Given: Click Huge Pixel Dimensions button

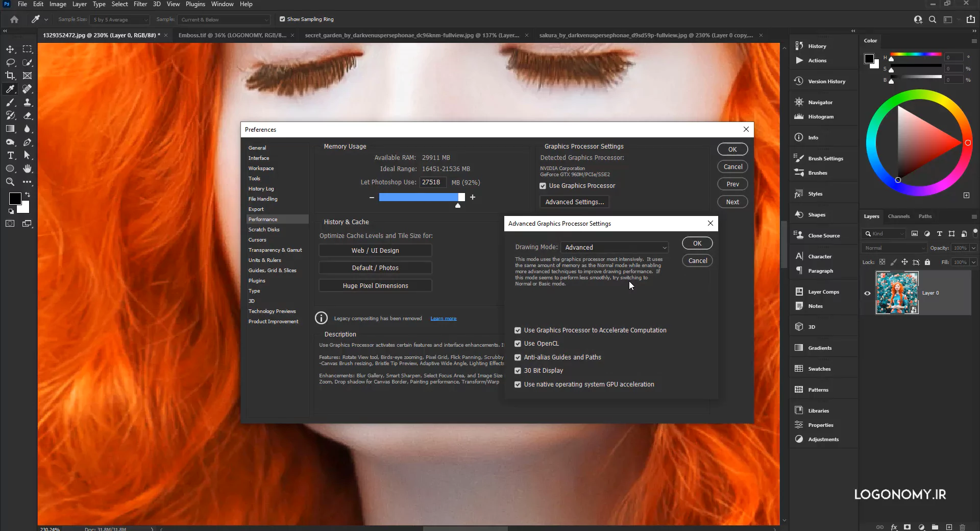Looking at the screenshot, I should pyautogui.click(x=375, y=286).
